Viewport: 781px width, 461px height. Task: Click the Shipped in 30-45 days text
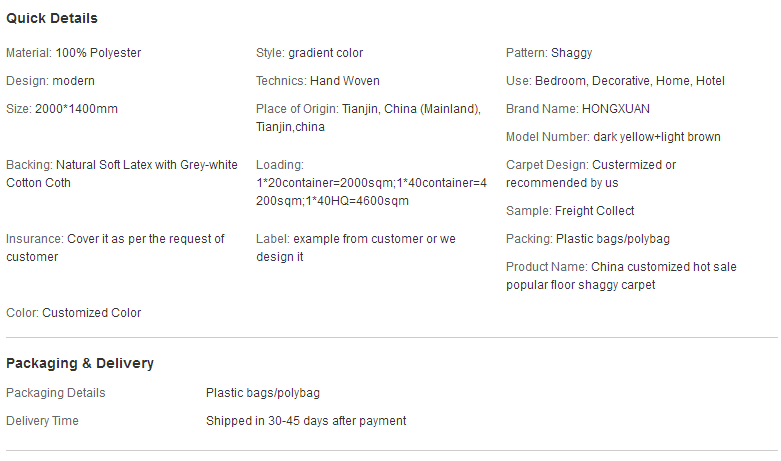point(306,421)
